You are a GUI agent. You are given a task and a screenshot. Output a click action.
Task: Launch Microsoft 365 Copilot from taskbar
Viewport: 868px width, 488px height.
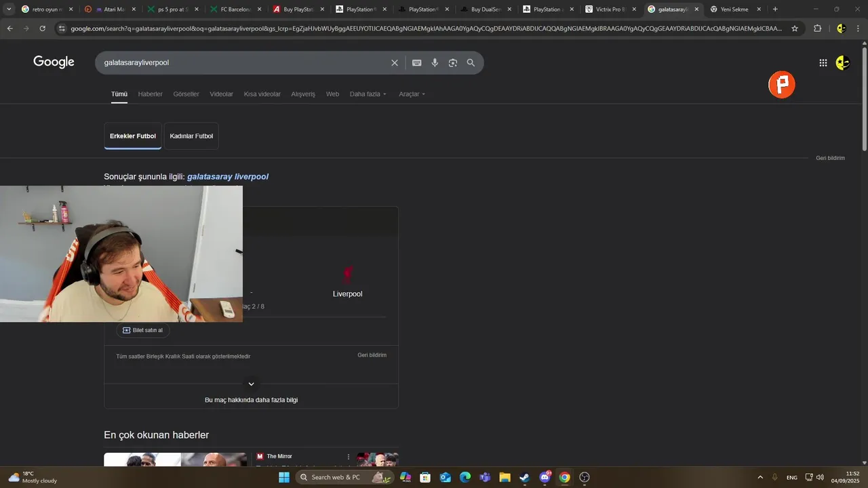(x=406, y=477)
